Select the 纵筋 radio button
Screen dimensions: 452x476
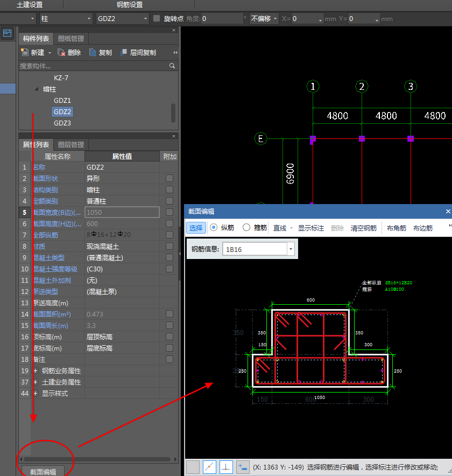point(214,227)
